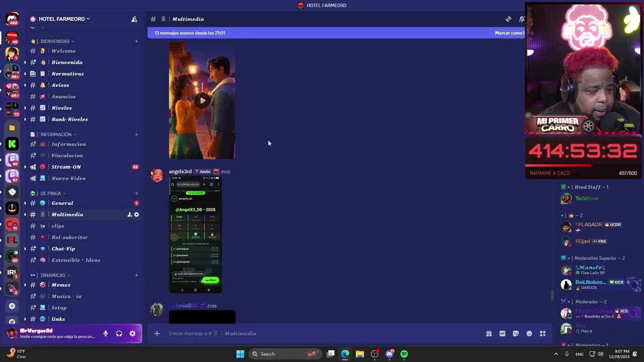Open the apps launcher icon in message bar
Screen dimensions: 644x362
tap(543, 333)
